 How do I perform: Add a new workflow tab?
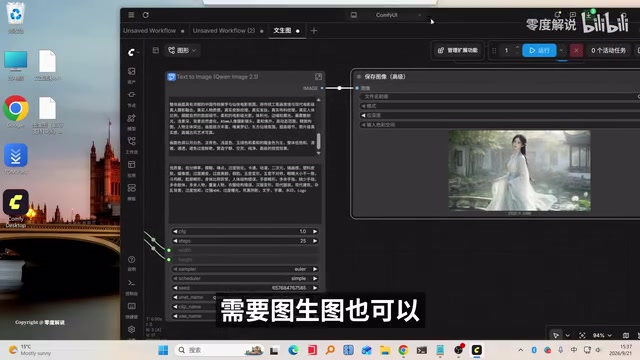click(x=314, y=31)
